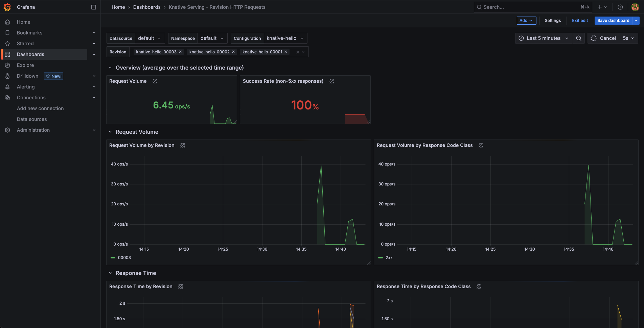The width and height of the screenshot is (644, 328).
Task: Click the icon beside Response Time by Revision
Action: click(x=181, y=286)
